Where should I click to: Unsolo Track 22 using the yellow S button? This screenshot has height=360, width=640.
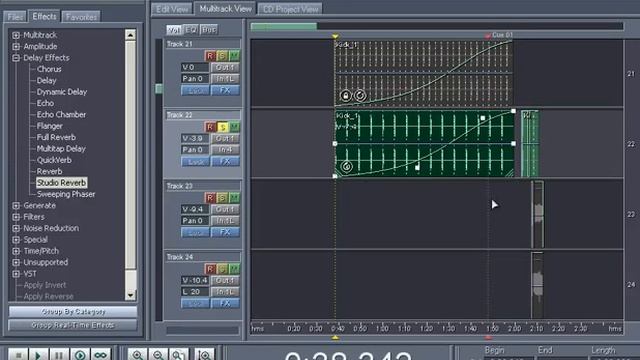[x=222, y=127]
